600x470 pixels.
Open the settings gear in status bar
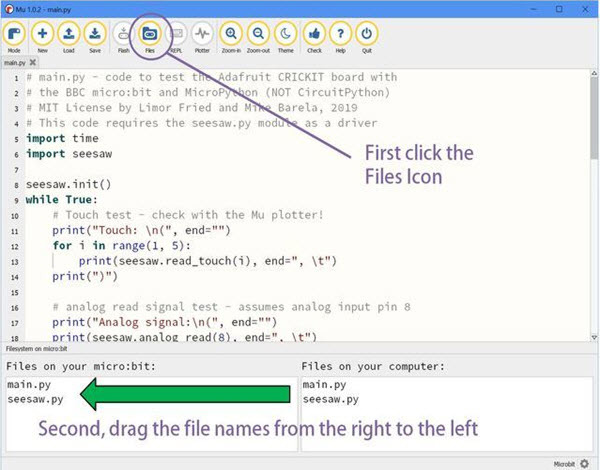pyautogui.click(x=588, y=461)
